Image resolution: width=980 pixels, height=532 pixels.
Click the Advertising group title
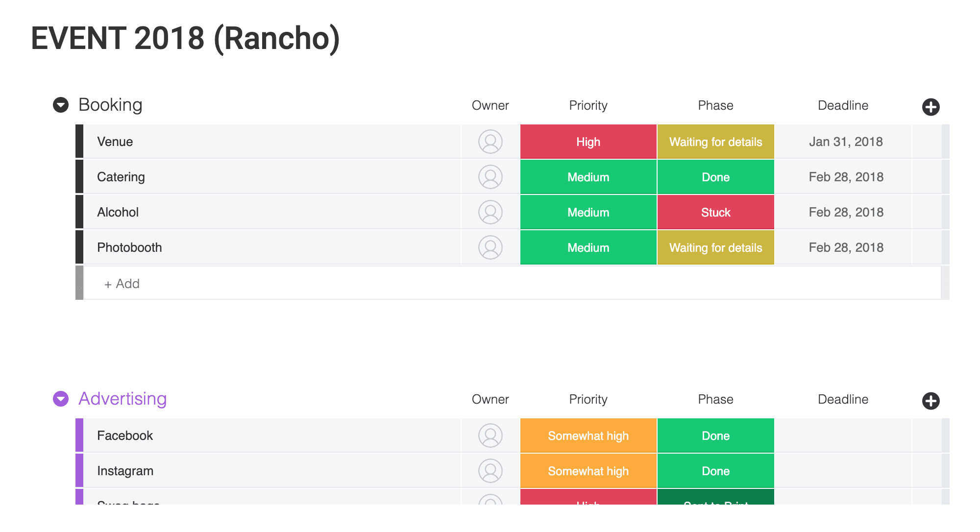[122, 399]
